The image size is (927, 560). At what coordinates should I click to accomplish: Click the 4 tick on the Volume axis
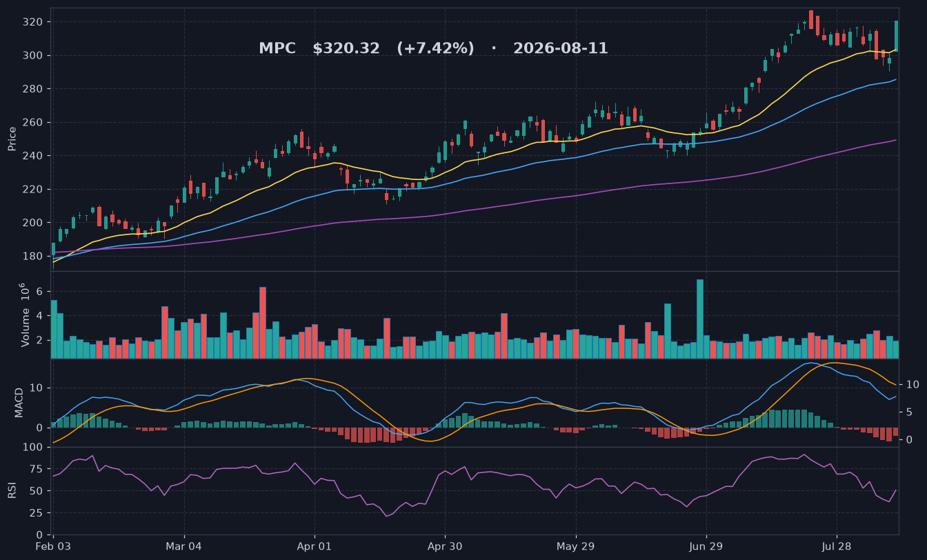click(x=41, y=316)
